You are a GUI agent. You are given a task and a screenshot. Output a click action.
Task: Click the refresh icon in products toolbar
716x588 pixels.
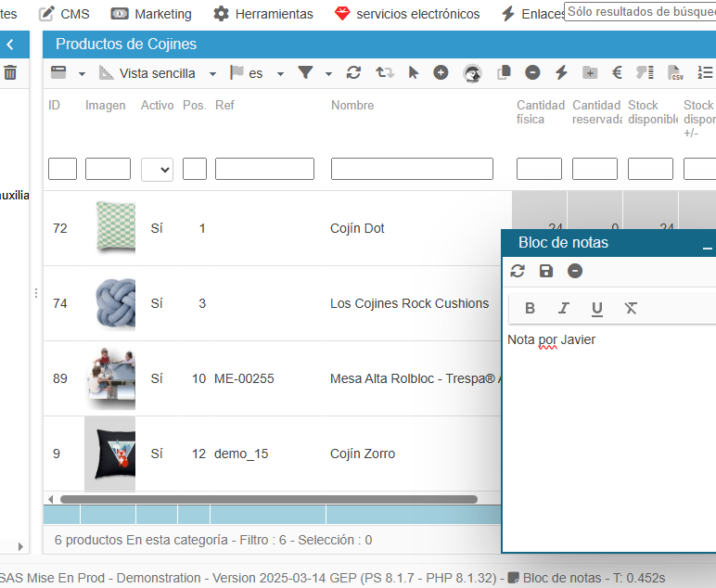[x=353, y=73]
